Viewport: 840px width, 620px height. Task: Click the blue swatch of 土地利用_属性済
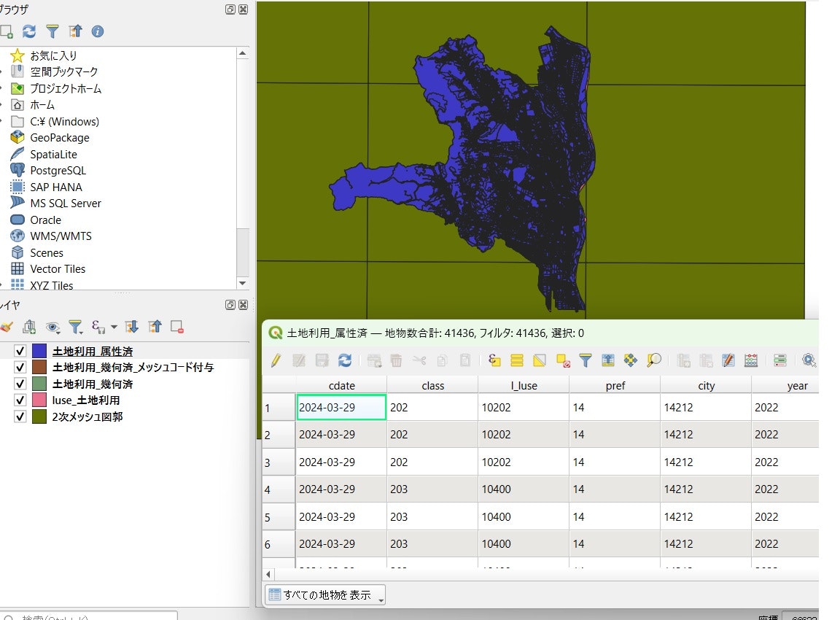pos(39,352)
